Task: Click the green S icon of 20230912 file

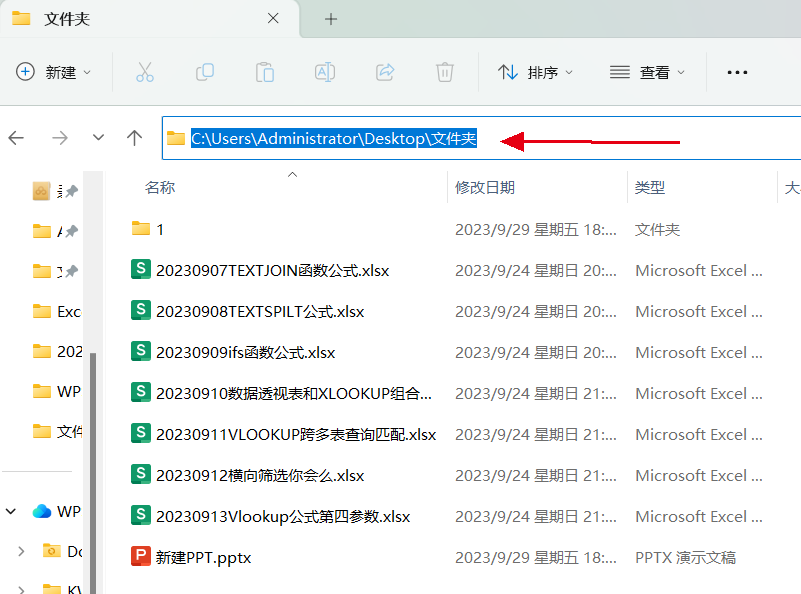Action: [140, 474]
